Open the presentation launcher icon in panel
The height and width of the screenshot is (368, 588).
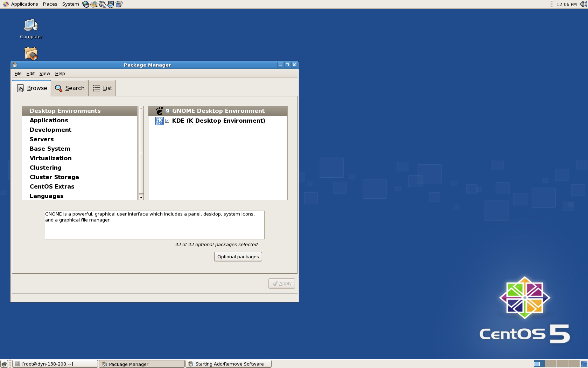pyautogui.click(x=111, y=4)
